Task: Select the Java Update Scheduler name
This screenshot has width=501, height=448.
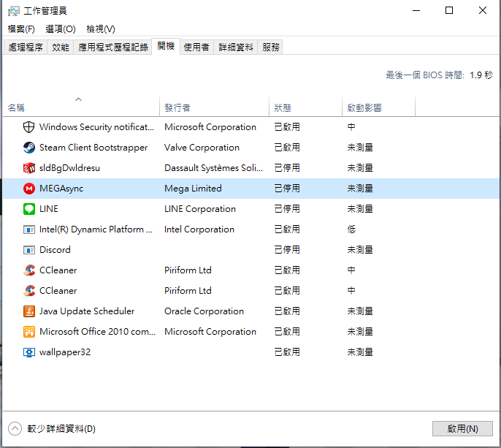Action: coord(87,311)
